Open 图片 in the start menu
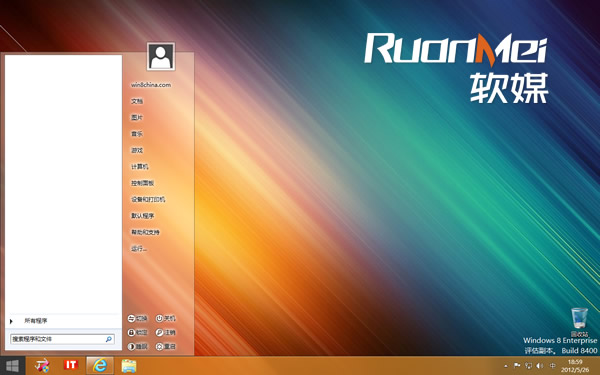The height and width of the screenshot is (375, 600). point(137,118)
